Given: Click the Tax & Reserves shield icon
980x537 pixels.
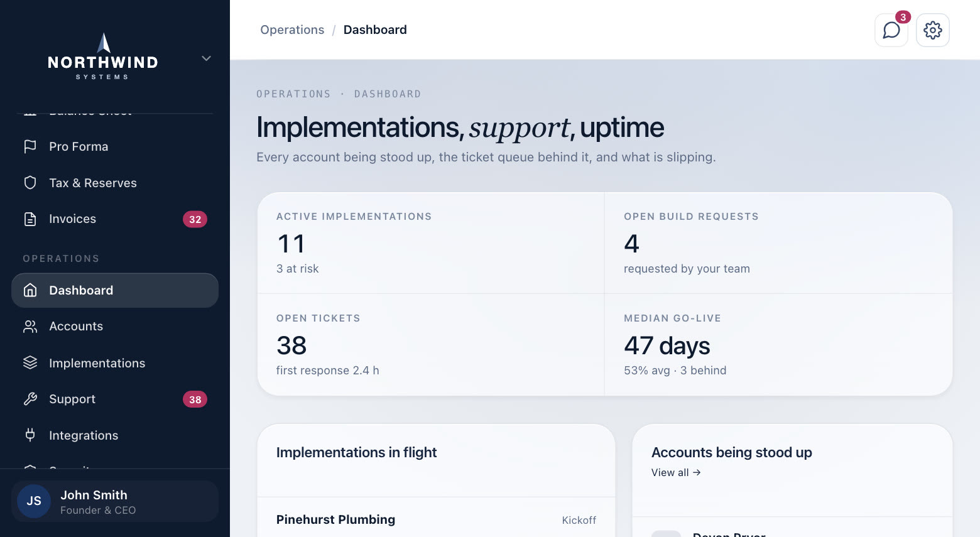Looking at the screenshot, I should coord(30,183).
